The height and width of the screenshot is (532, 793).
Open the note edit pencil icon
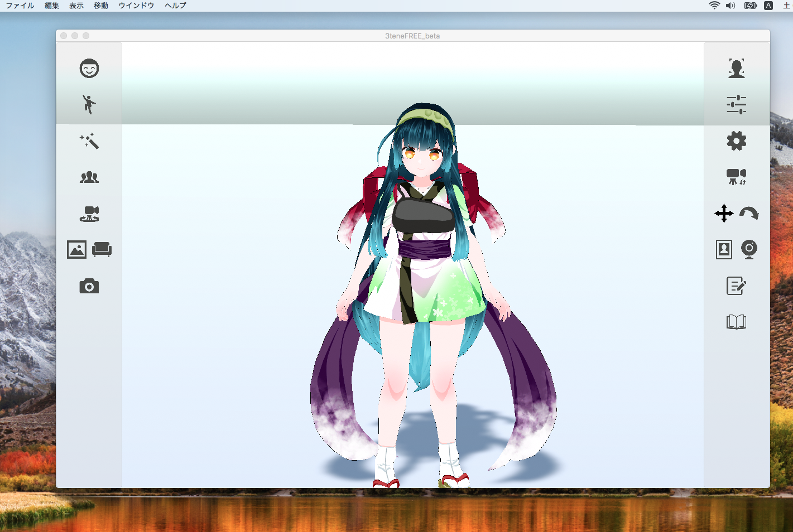737,286
